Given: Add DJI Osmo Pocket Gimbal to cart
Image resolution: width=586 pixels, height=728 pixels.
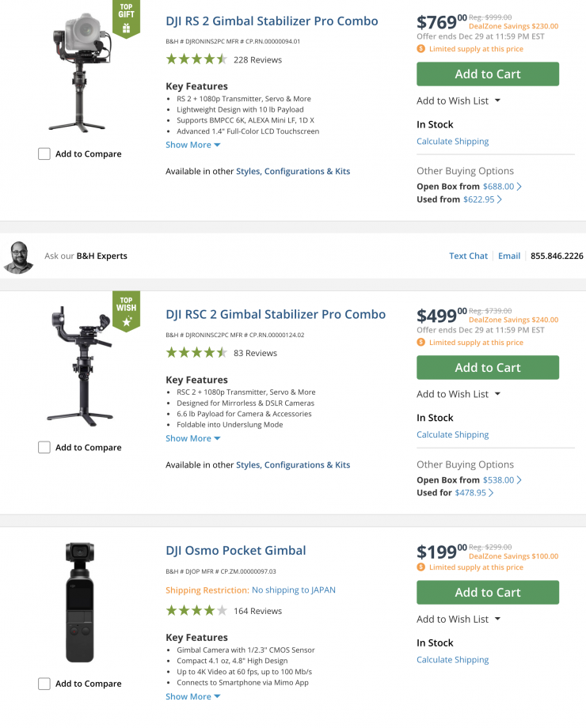Looking at the screenshot, I should pyautogui.click(x=487, y=593).
